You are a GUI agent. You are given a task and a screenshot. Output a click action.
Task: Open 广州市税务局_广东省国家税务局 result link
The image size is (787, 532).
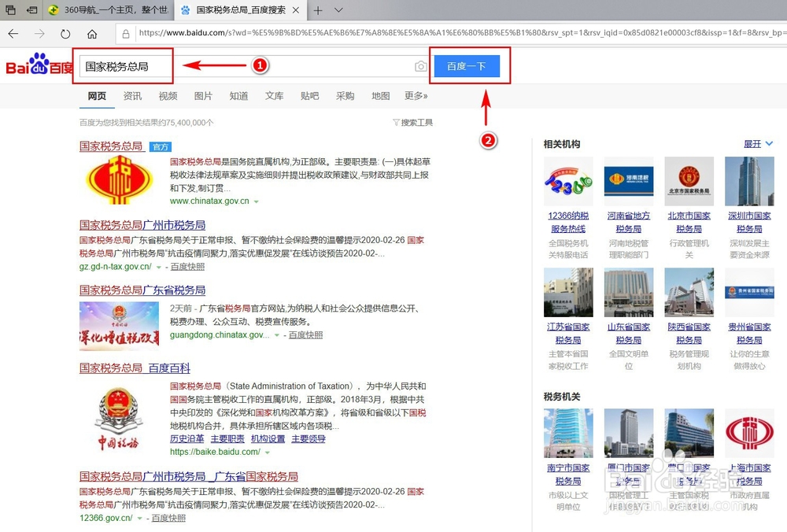click(x=189, y=476)
